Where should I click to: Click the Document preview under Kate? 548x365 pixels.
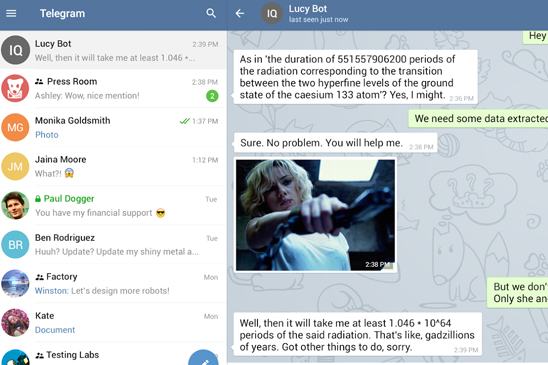click(x=55, y=330)
